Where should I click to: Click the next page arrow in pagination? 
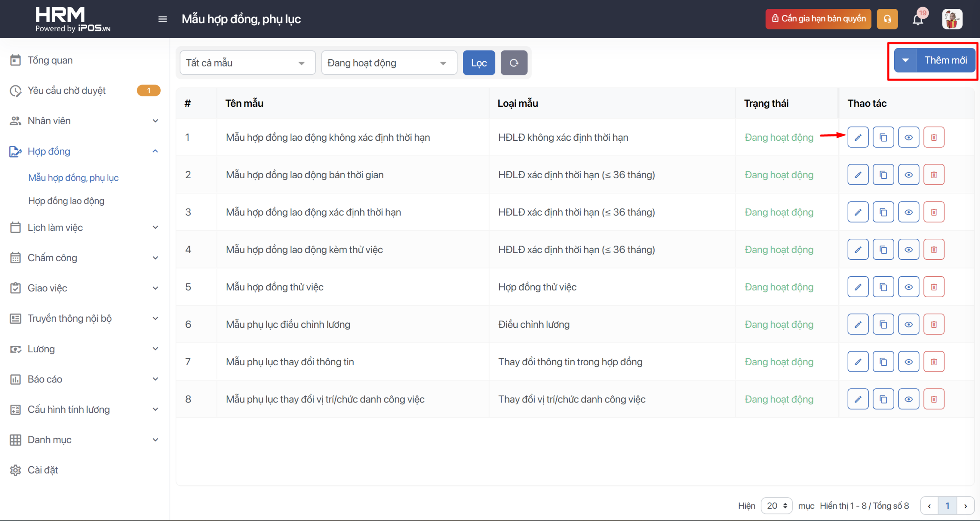(x=965, y=506)
